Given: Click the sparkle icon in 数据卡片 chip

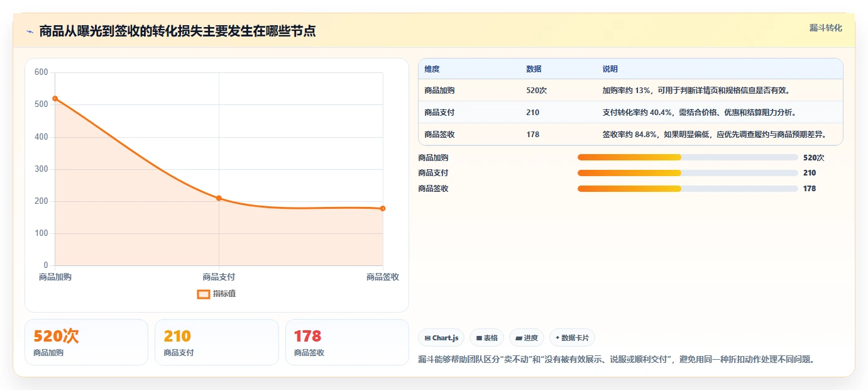Looking at the screenshot, I should tap(558, 338).
